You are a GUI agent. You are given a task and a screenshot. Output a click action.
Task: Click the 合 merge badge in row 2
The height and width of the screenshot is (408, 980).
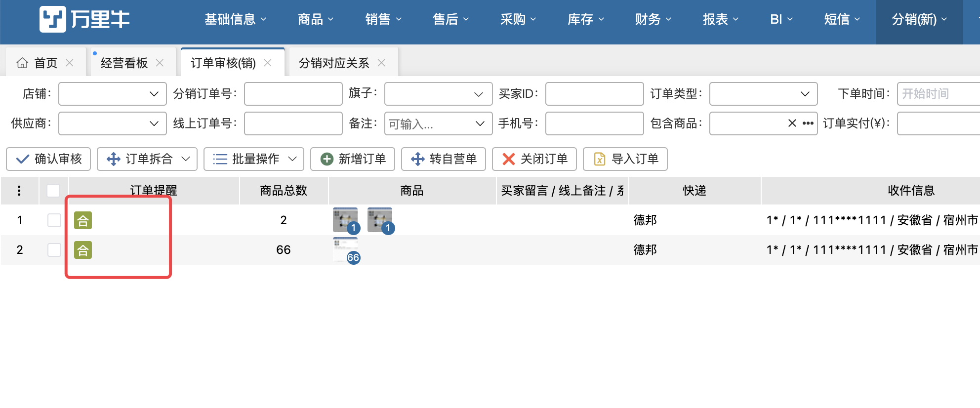83,250
